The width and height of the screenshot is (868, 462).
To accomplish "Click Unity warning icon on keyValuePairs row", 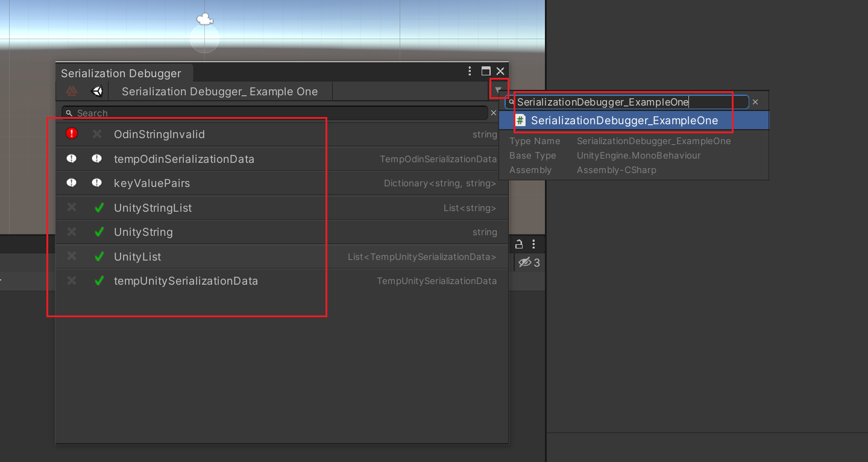I will click(97, 183).
